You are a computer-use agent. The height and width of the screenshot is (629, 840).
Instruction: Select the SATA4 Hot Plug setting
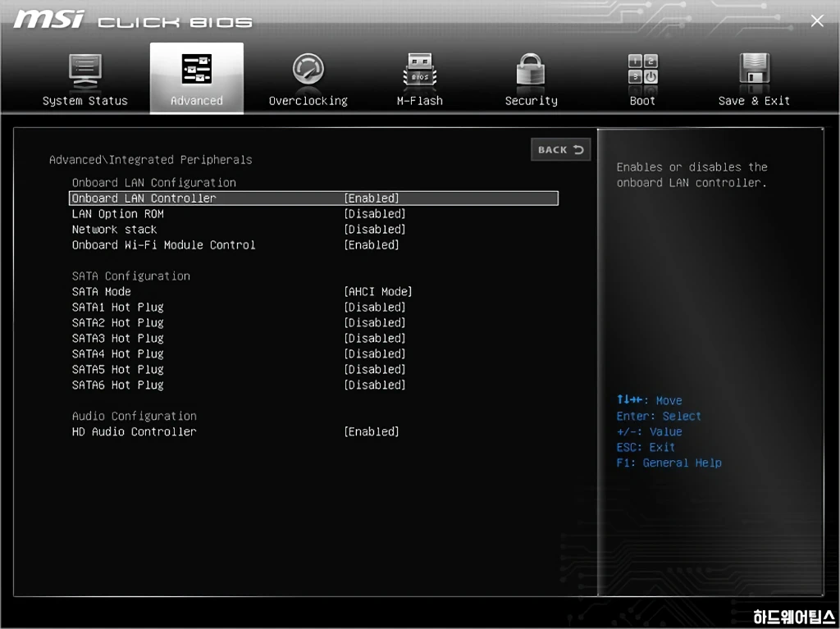[118, 353]
